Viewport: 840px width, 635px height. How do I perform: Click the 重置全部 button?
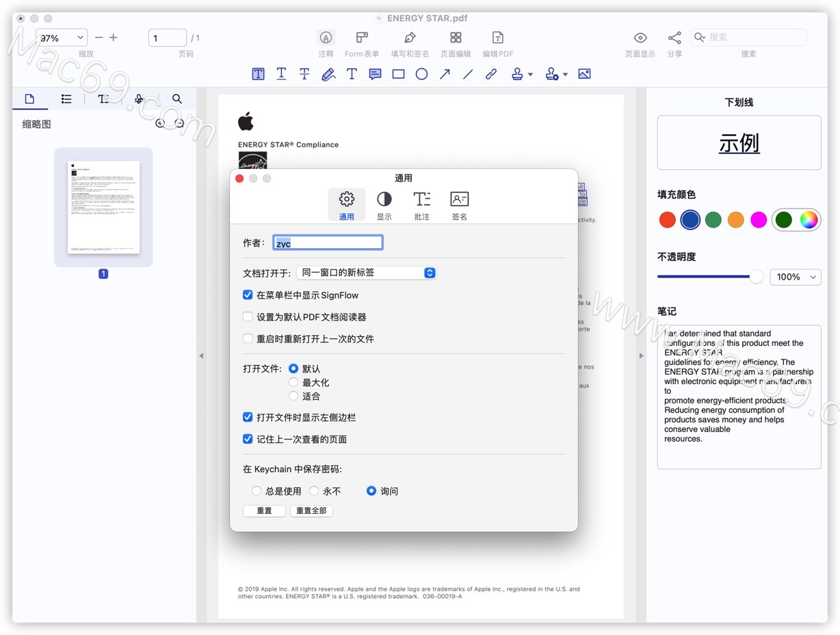311,511
